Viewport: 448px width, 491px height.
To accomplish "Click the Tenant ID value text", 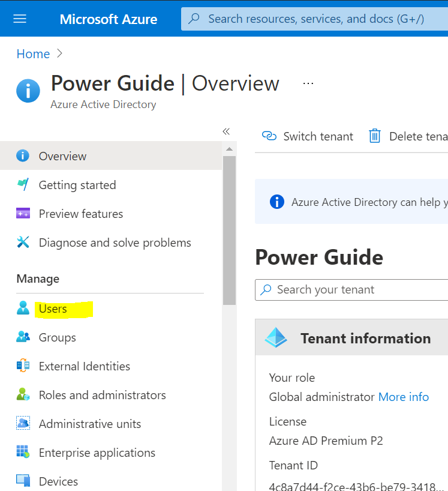I will (x=356, y=486).
